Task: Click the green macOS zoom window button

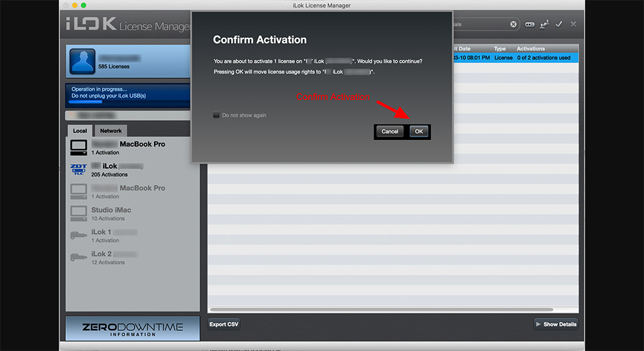Action: click(x=84, y=5)
